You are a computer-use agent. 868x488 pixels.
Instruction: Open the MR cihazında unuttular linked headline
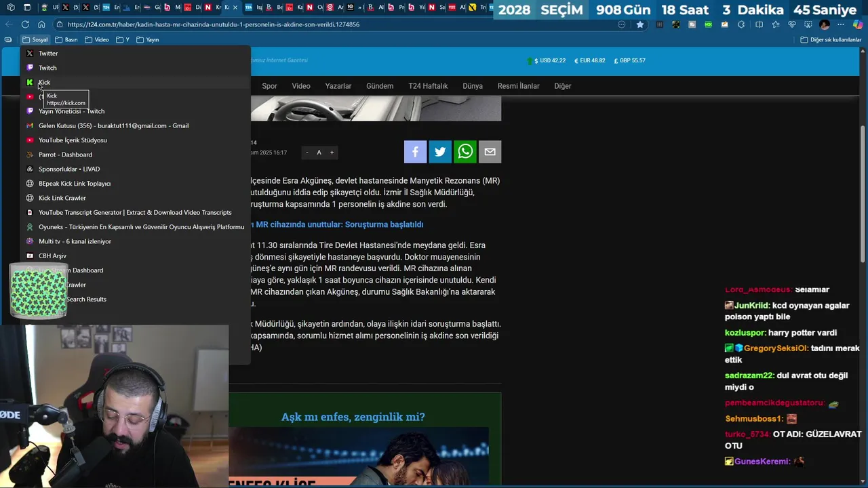click(337, 224)
